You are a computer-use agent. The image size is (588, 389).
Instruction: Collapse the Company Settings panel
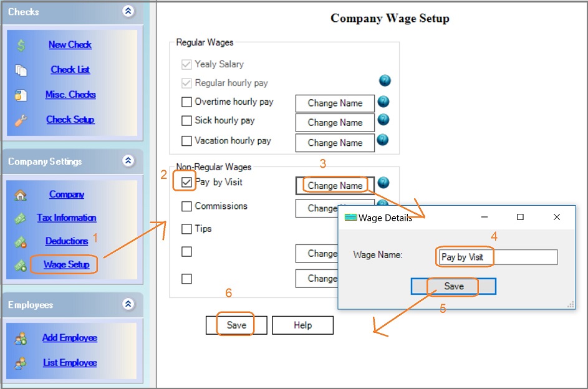pyautogui.click(x=128, y=161)
